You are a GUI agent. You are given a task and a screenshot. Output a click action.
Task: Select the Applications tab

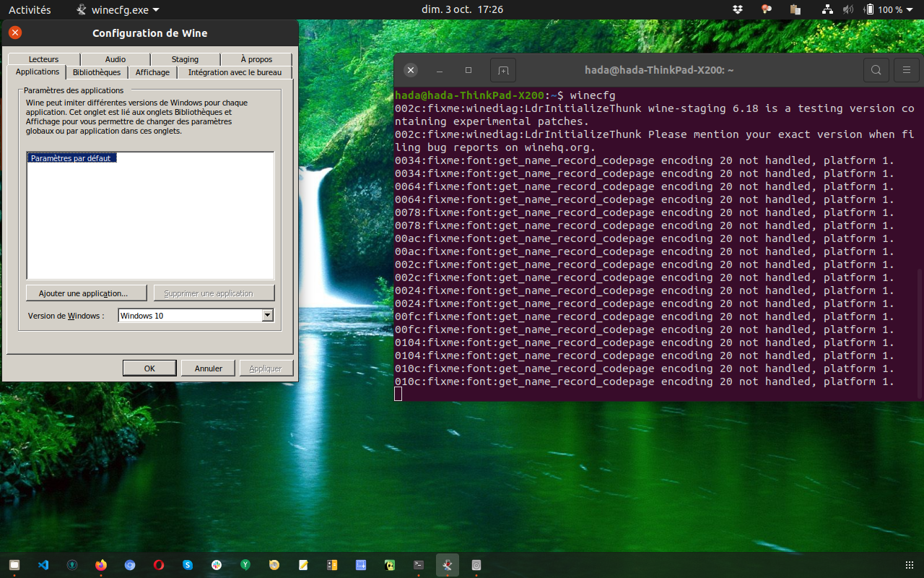[37, 72]
